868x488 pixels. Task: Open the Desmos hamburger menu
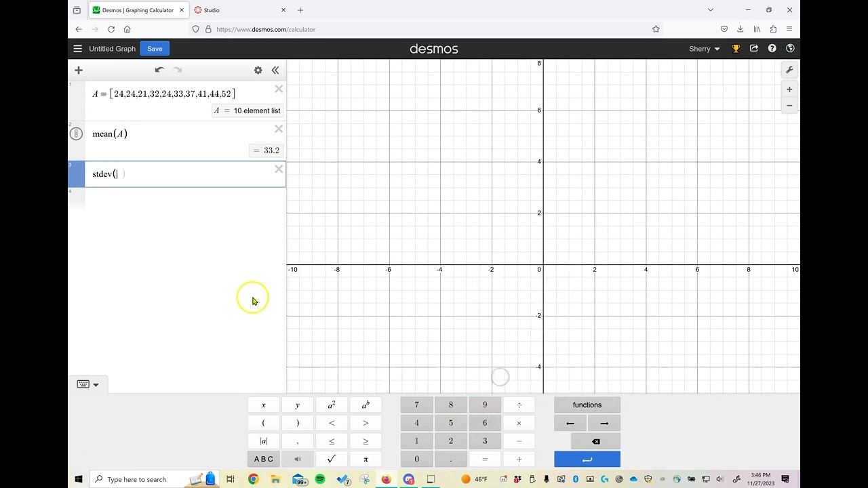click(x=78, y=49)
